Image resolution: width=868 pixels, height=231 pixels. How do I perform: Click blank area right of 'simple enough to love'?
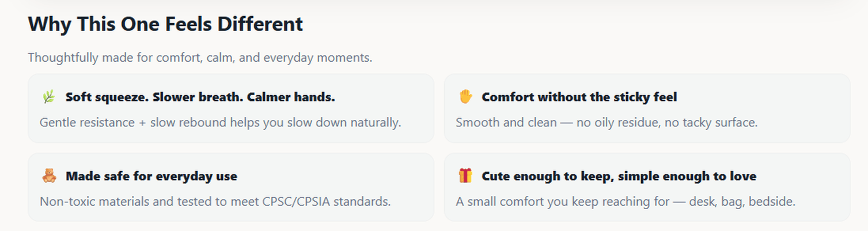[x=803, y=176]
